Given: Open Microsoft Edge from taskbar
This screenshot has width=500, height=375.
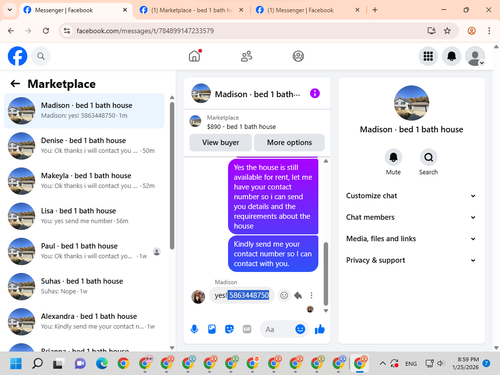Looking at the screenshot, I should click(102, 363).
